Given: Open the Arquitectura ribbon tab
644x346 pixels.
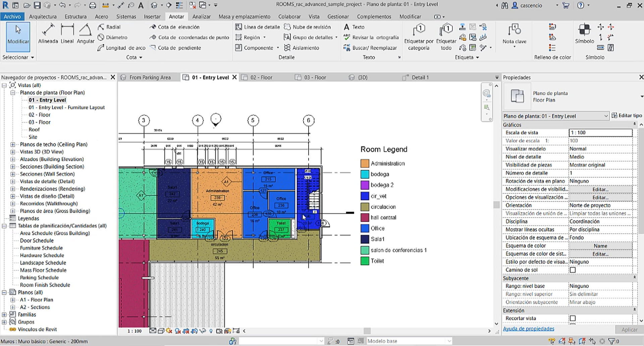Looking at the screenshot, I should point(43,16).
